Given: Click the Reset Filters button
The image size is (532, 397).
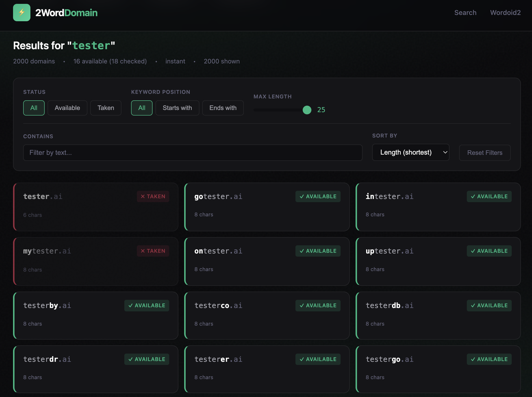Looking at the screenshot, I should [485, 153].
